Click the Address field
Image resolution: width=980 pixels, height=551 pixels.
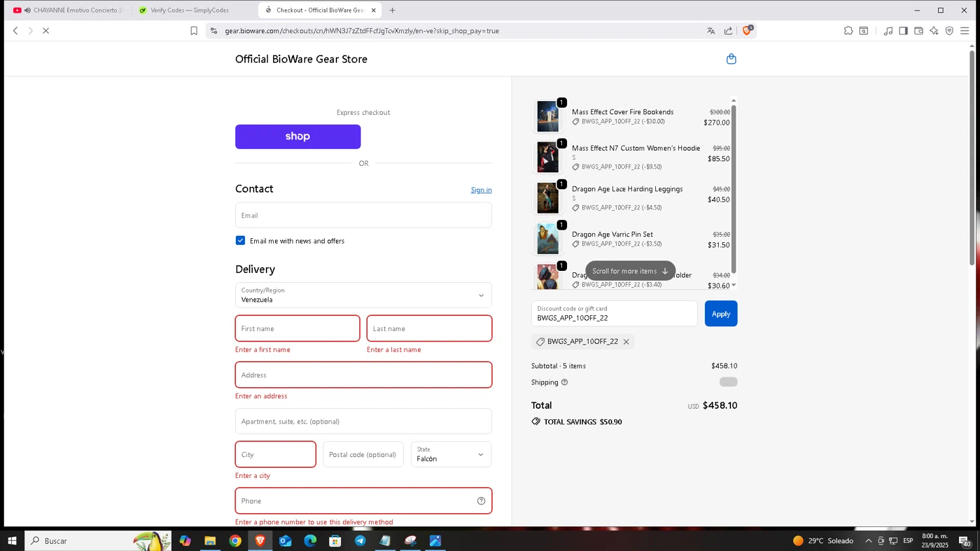pyautogui.click(x=363, y=375)
